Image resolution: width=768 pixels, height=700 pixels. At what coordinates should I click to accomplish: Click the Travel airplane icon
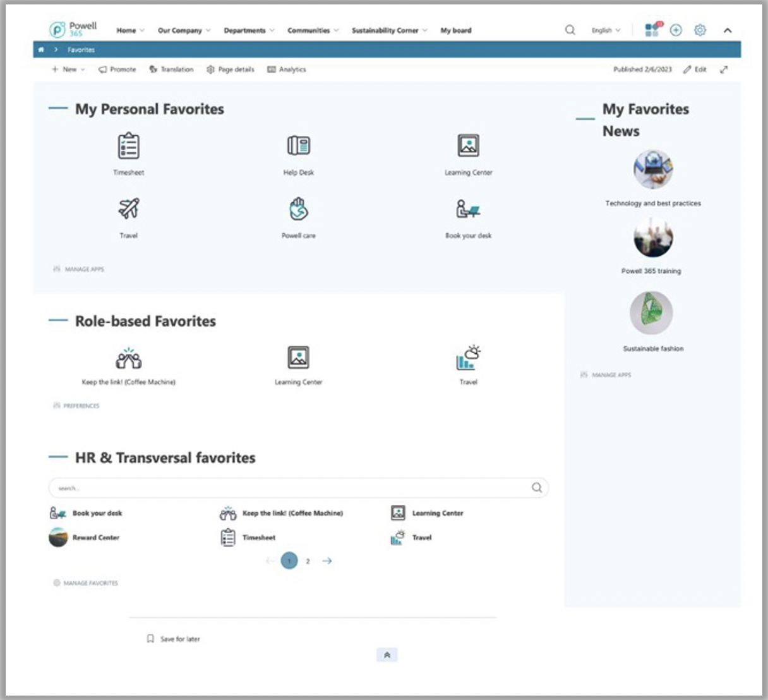(x=129, y=210)
